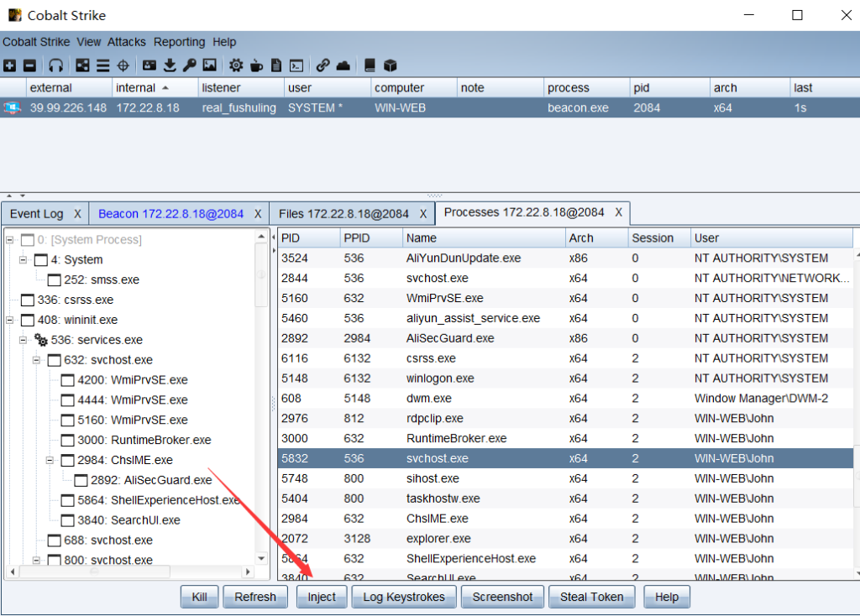Open the Attacks menu
Screen dimensions: 860x616
(x=127, y=42)
